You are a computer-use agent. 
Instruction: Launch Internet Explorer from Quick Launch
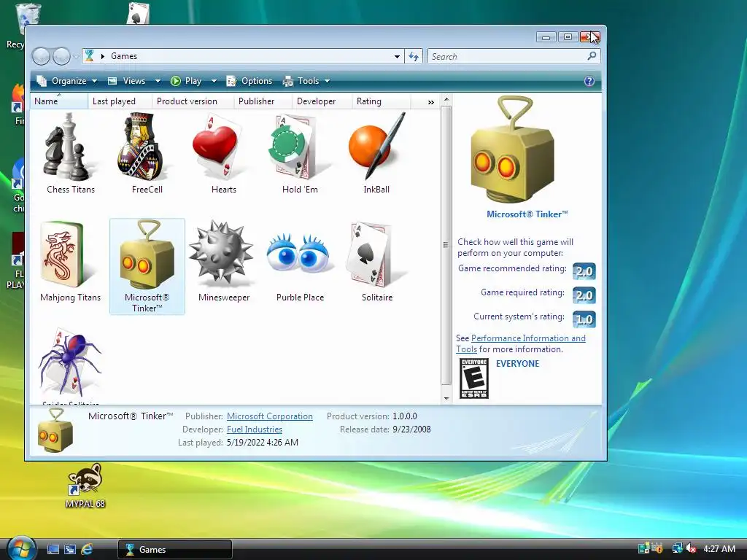pyautogui.click(x=87, y=549)
